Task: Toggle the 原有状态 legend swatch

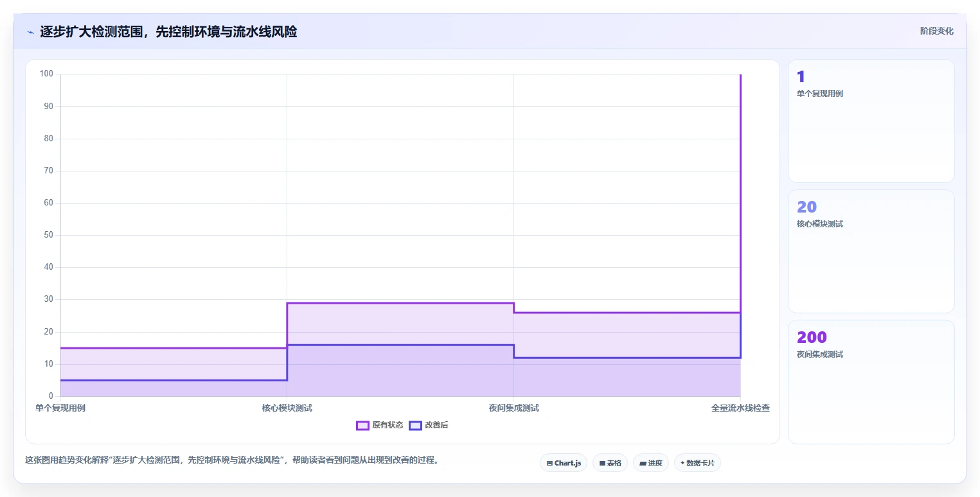Action: (x=362, y=425)
